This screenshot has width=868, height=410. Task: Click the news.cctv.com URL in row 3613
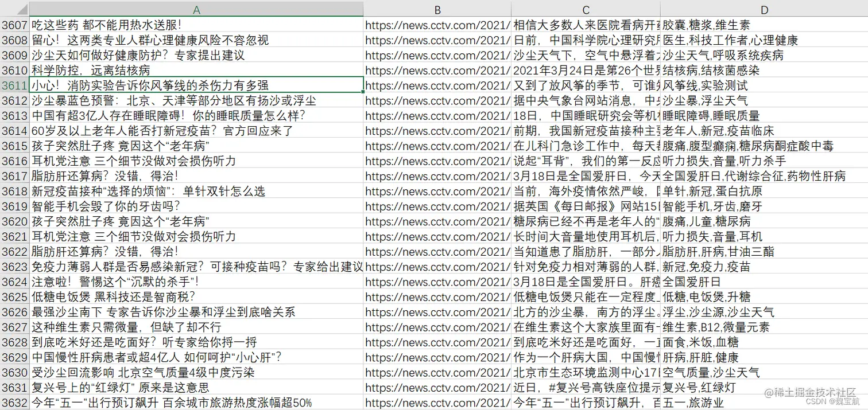437,116
